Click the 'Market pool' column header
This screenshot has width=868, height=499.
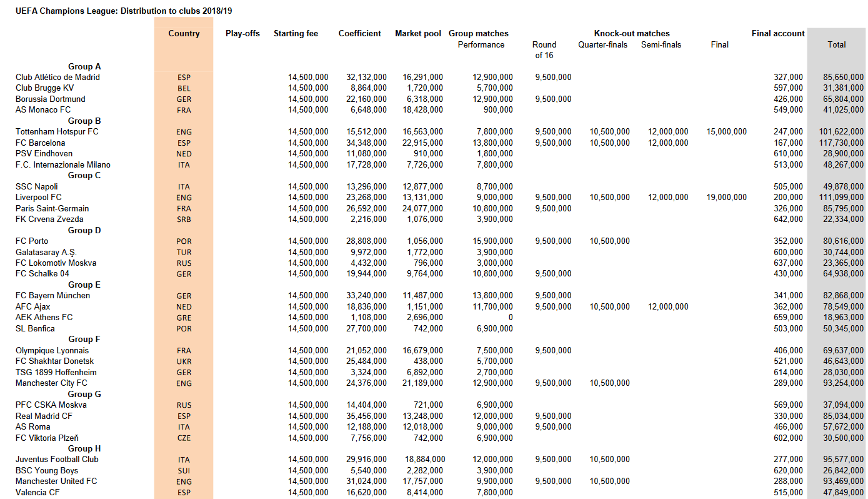click(417, 34)
